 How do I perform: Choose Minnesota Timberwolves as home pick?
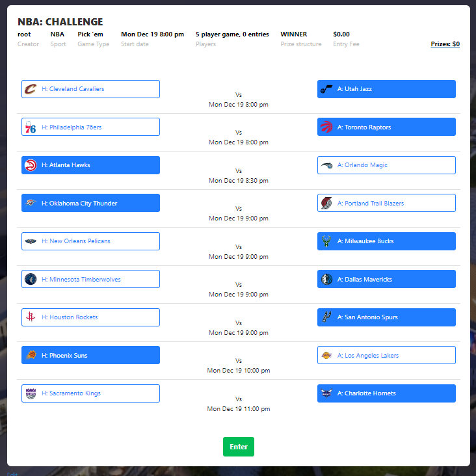[x=90, y=280]
